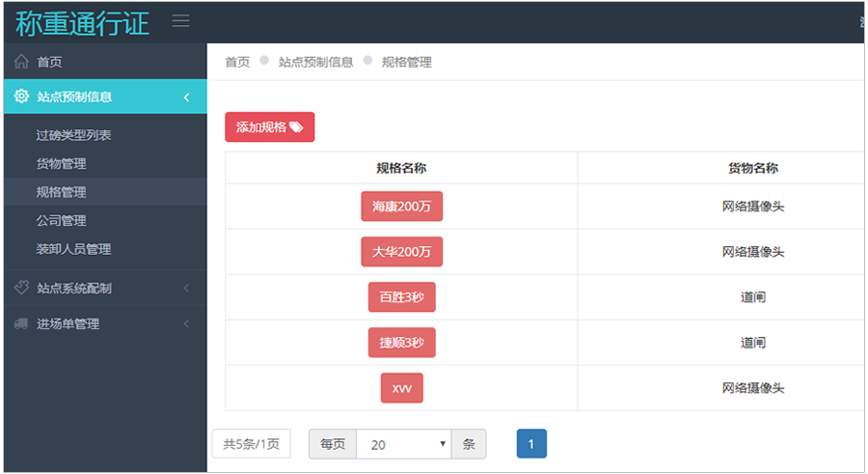Image resolution: width=868 pixels, height=474 pixels.
Task: Click the tag icon beside 站点系统配制
Action: tap(21, 288)
